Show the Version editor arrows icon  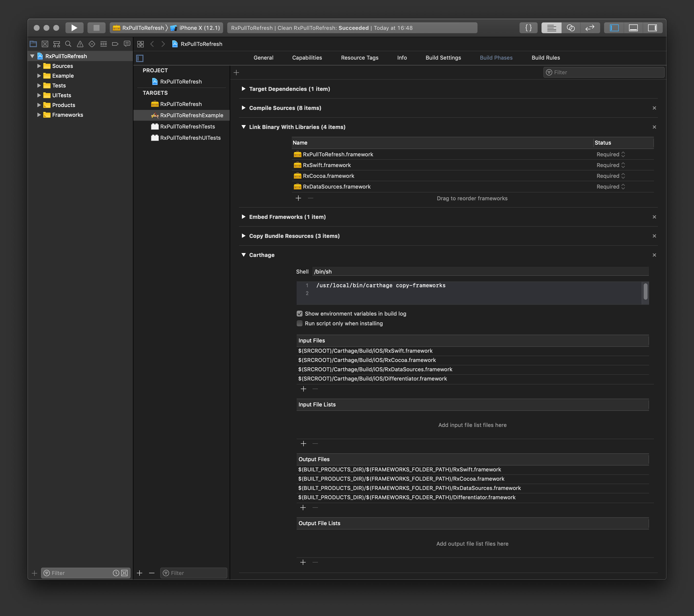click(x=590, y=28)
